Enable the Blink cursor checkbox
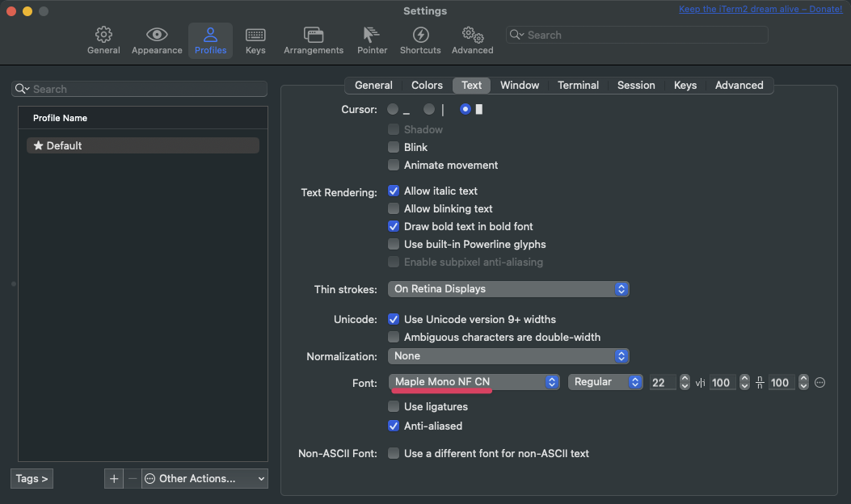This screenshot has height=504, width=851. tap(394, 147)
